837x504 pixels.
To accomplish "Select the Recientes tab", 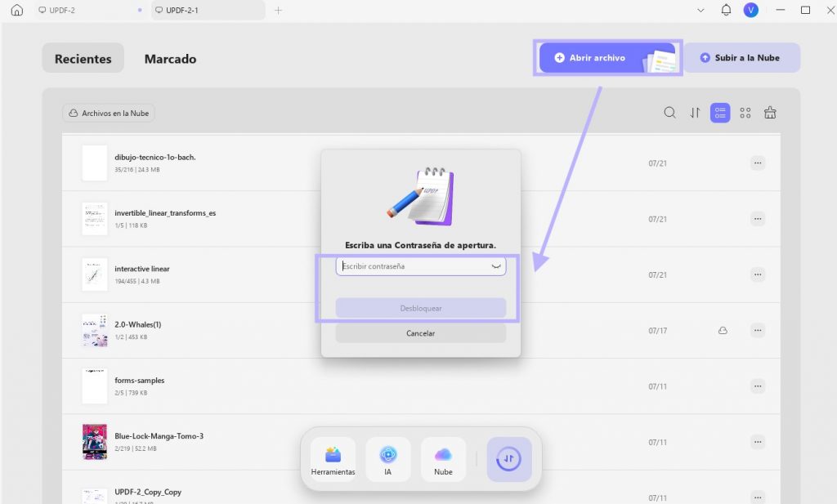I will point(83,59).
